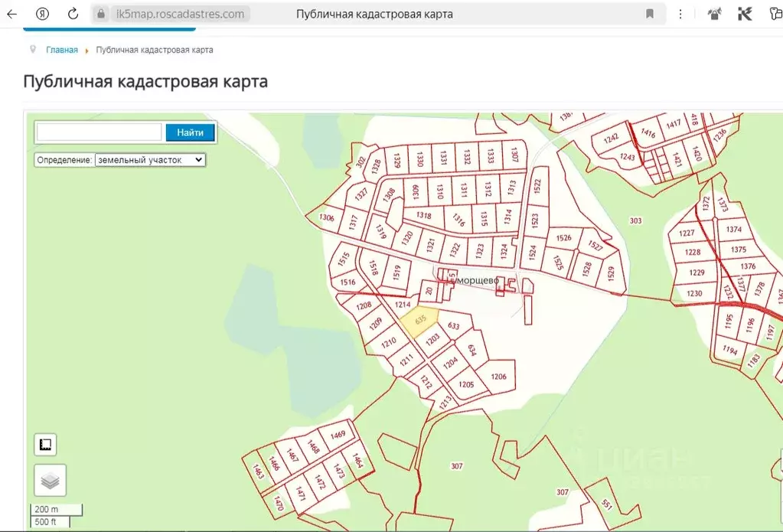This screenshot has height=532, width=783.
Task: Expand the 'земельный участок' dropdown
Action: [150, 160]
